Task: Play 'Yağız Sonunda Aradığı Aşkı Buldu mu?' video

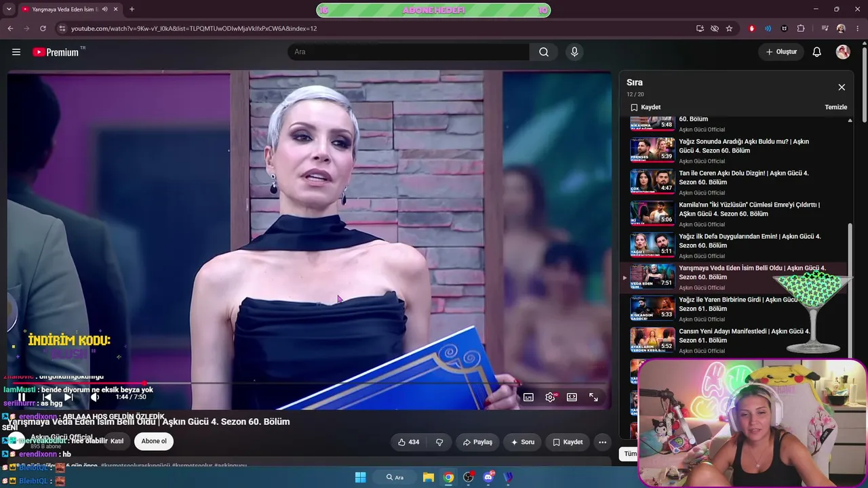Action: 735,150
